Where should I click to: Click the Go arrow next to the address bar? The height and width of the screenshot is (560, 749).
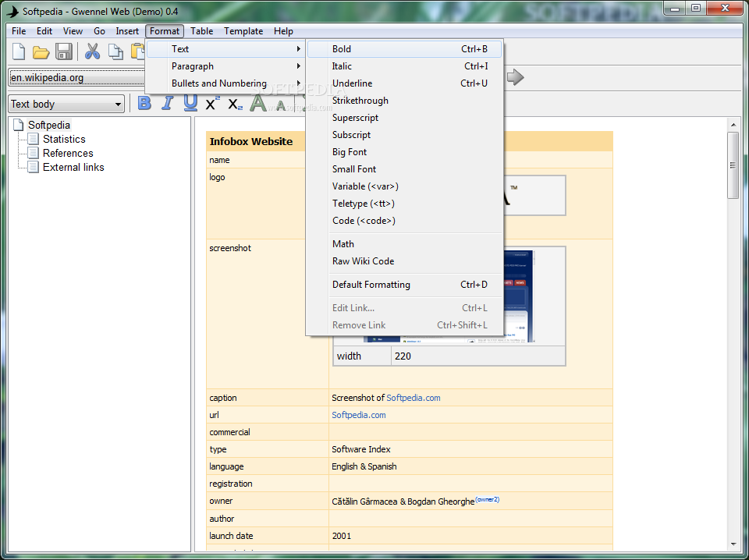tap(516, 77)
